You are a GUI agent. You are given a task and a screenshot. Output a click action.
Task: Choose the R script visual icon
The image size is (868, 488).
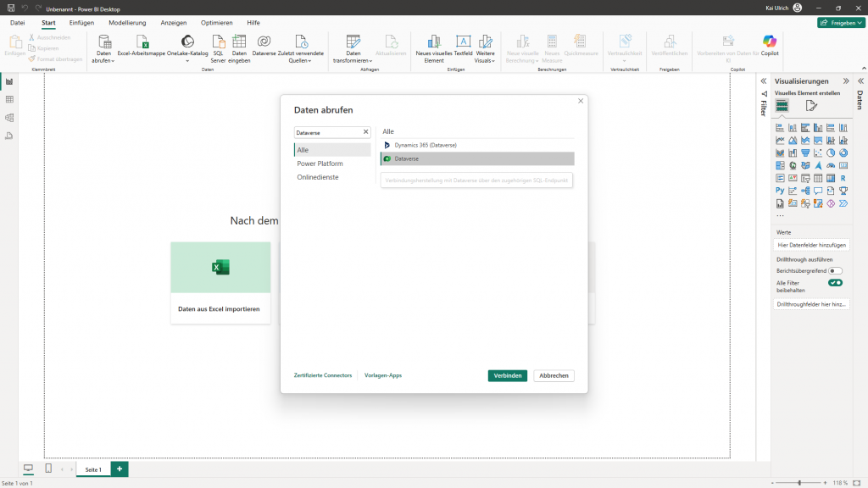[x=843, y=178]
